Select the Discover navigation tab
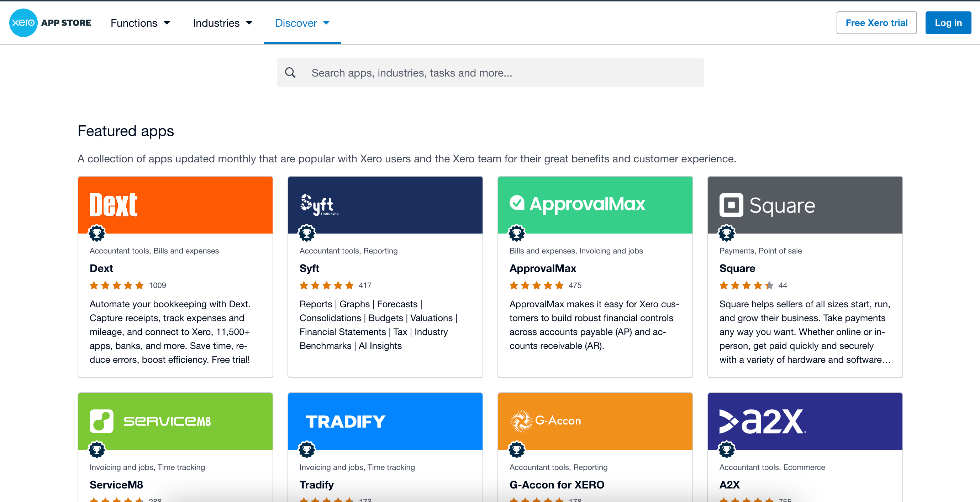 (296, 23)
